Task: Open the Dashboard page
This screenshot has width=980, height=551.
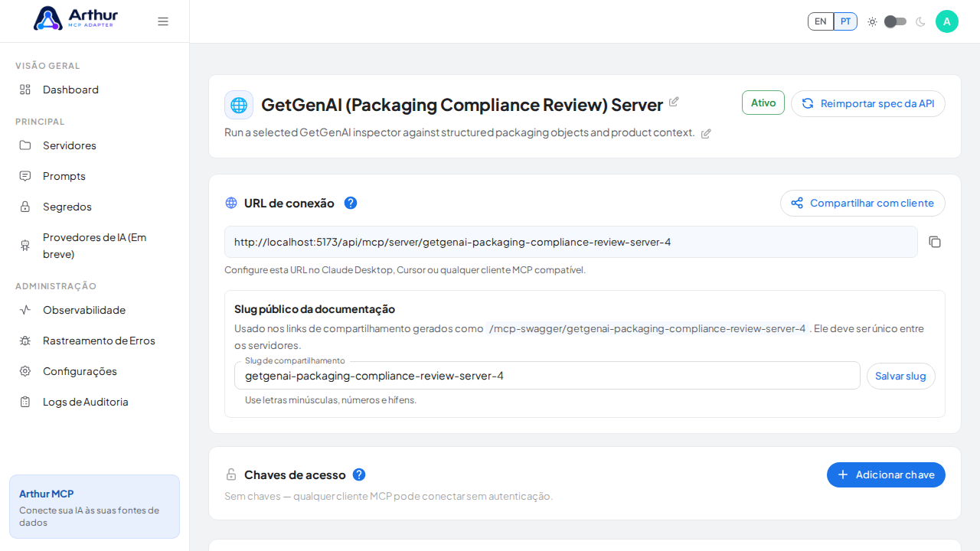Action: [x=94, y=90]
